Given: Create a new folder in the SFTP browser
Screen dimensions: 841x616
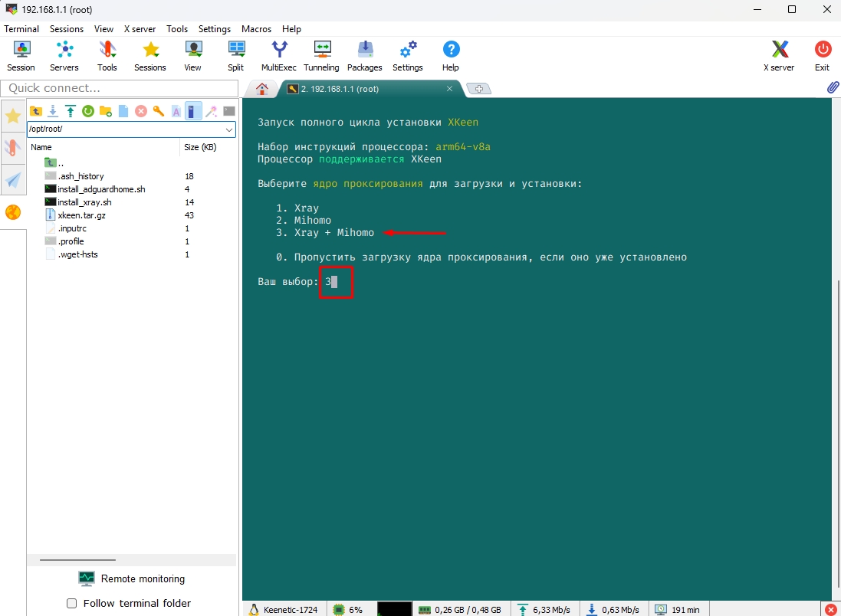Looking at the screenshot, I should 106,111.
